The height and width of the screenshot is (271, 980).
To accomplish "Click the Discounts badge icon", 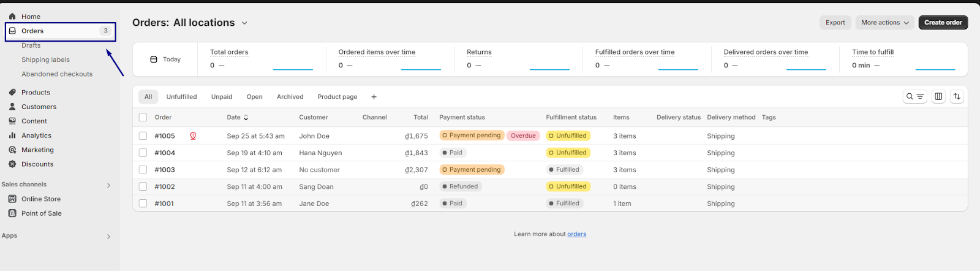I will 12,164.
